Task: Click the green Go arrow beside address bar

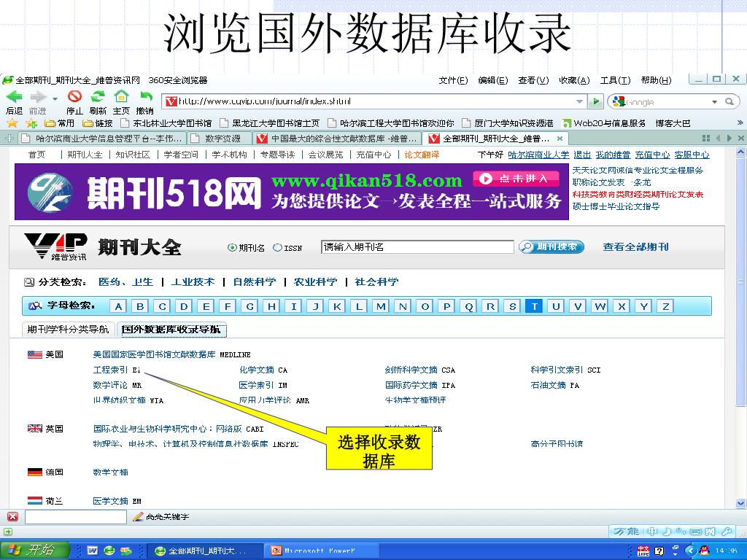Action: click(595, 101)
